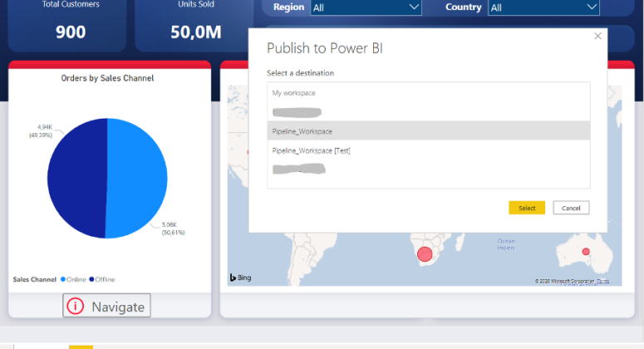Click the small red bubble on Australia
The image size is (644, 349).
point(586,251)
